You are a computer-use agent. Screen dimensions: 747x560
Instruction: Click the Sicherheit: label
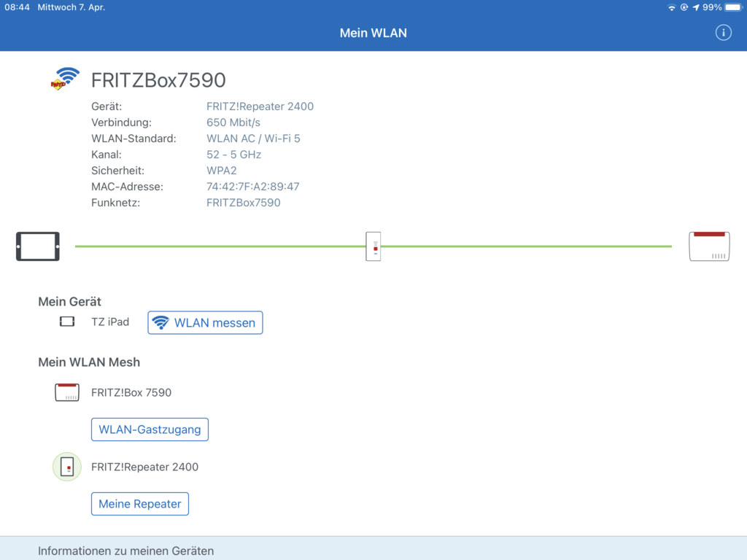(x=117, y=171)
